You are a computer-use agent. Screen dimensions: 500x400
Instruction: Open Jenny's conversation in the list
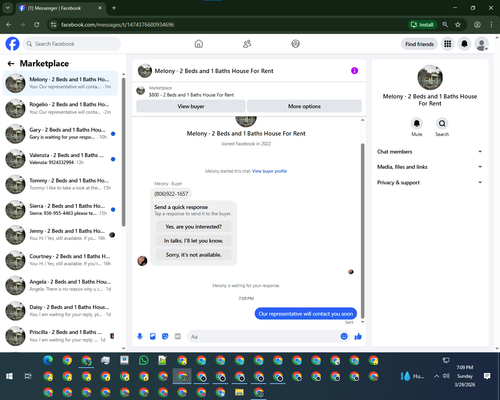[60, 235]
